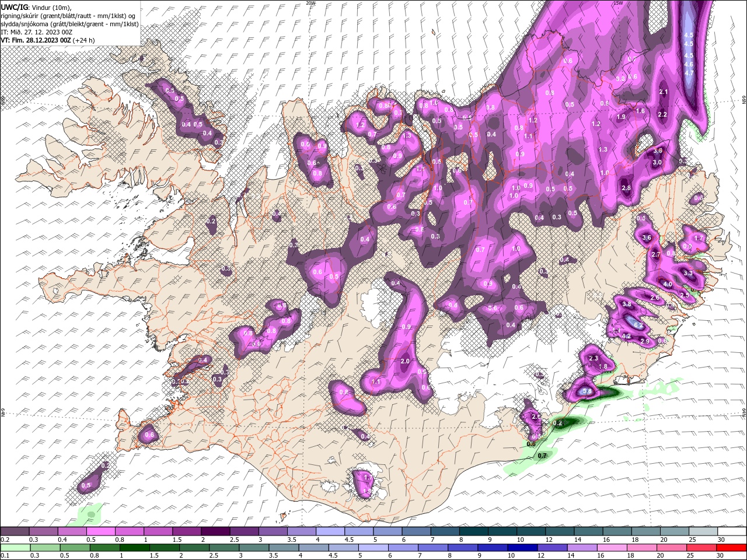Click the 2.2 precipitation value on the map
The width and height of the screenshot is (747, 560).
662,115
